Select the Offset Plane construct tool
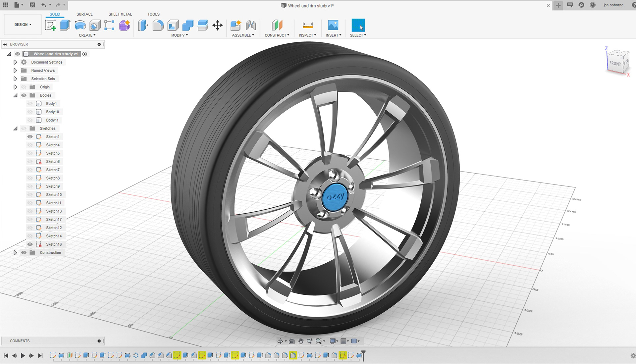The height and width of the screenshot is (364, 636). tap(277, 25)
